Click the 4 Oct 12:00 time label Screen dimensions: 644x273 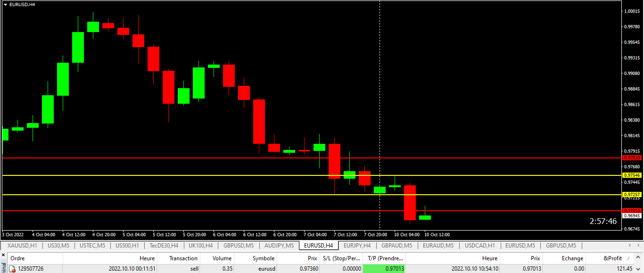pyautogui.click(x=74, y=234)
